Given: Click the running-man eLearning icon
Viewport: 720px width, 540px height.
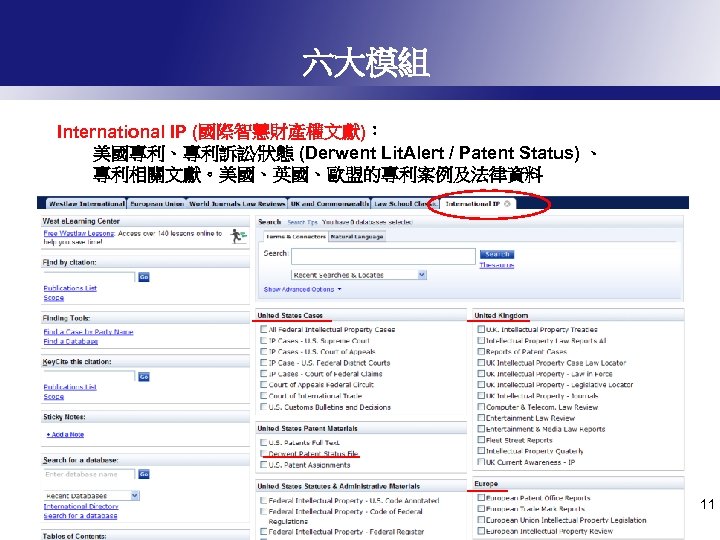Looking at the screenshot, I should [238, 236].
